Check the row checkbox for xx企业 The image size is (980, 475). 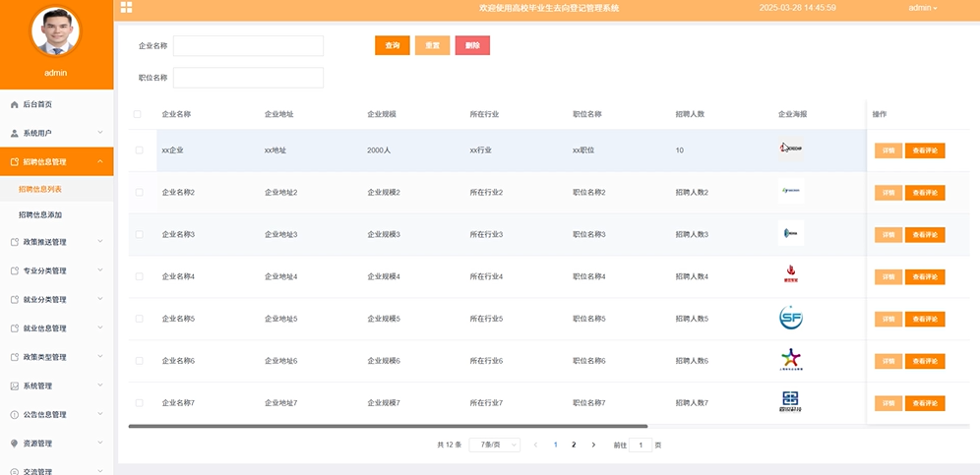(139, 150)
